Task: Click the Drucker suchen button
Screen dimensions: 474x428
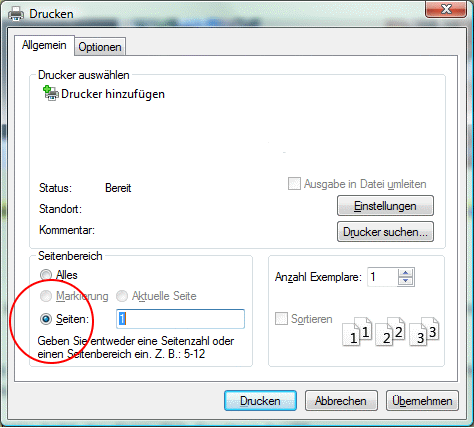Action: pyautogui.click(x=385, y=232)
